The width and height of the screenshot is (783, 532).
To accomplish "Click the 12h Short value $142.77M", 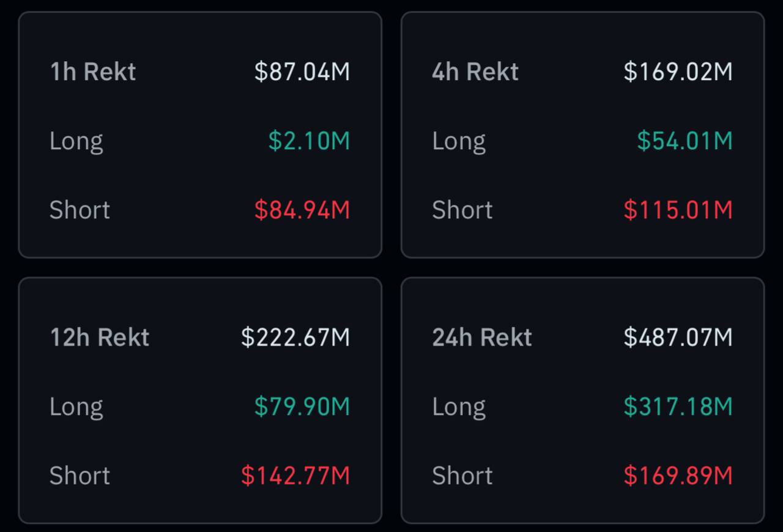I will click(295, 476).
